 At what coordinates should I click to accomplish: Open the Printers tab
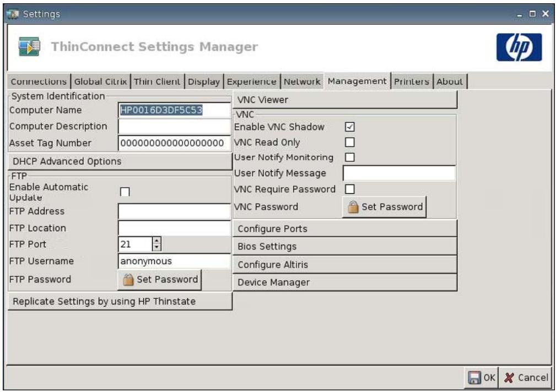pyautogui.click(x=412, y=81)
